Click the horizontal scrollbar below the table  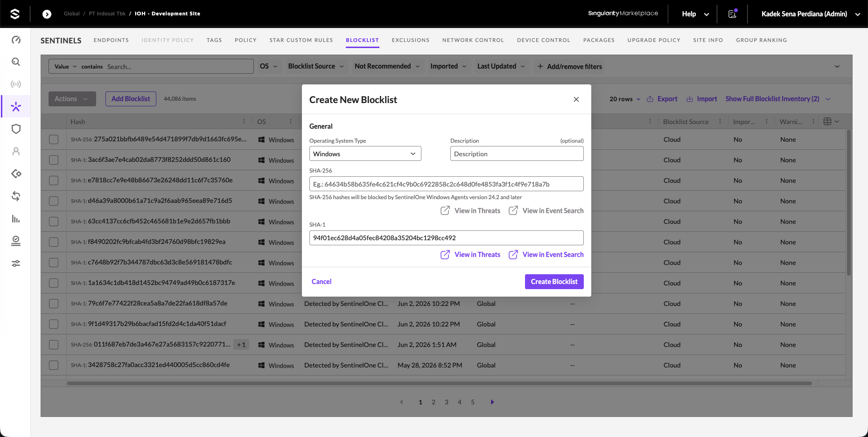439,383
